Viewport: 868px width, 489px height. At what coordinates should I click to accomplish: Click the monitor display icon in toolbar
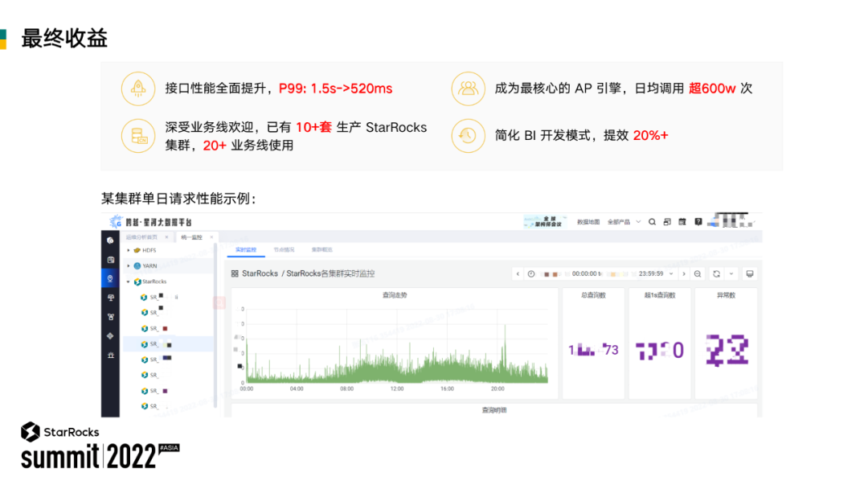point(750,273)
